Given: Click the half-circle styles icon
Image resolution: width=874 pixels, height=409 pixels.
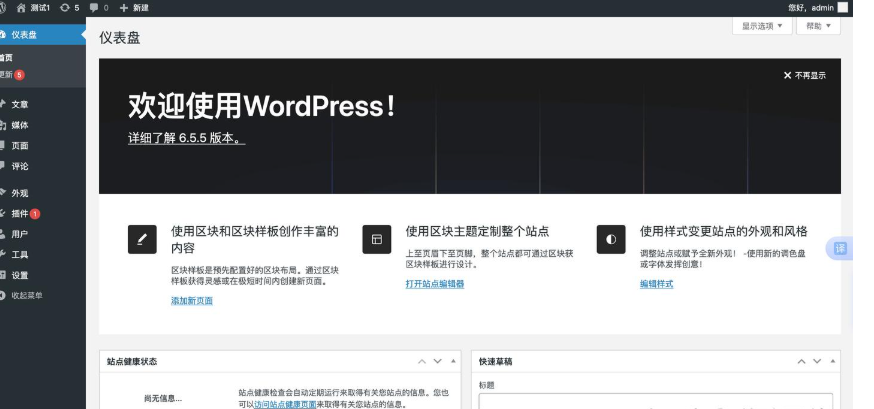Looking at the screenshot, I should tap(611, 239).
